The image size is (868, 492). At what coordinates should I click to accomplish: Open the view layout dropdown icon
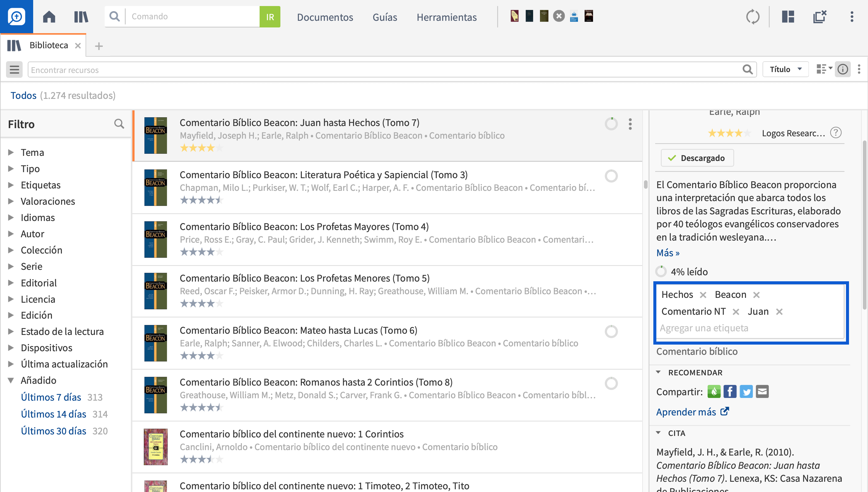(x=824, y=69)
